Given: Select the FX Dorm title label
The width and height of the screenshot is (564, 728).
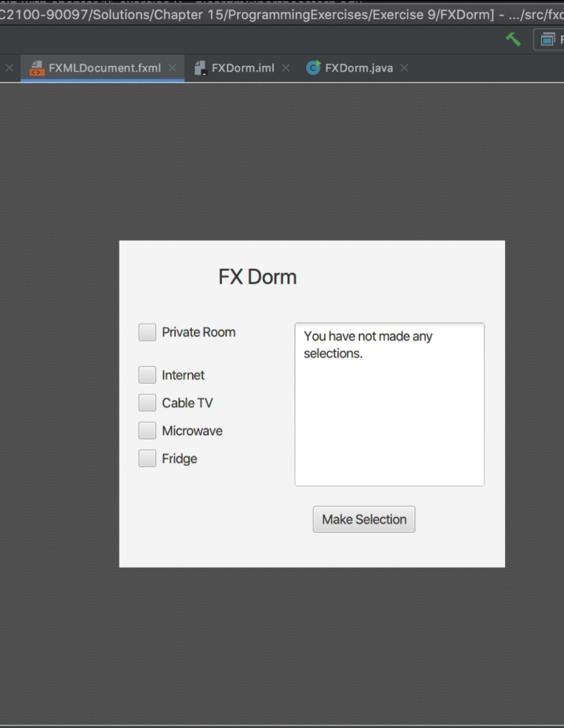Looking at the screenshot, I should 257,277.
